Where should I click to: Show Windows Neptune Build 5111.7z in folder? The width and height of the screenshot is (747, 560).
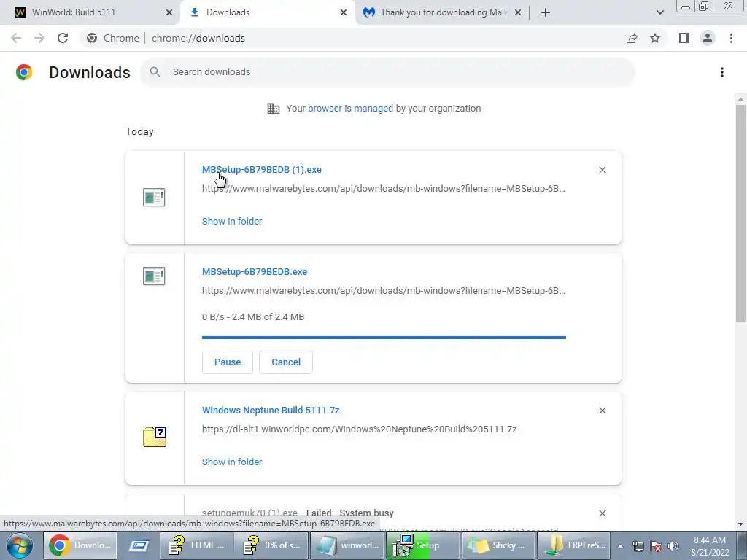(x=232, y=462)
